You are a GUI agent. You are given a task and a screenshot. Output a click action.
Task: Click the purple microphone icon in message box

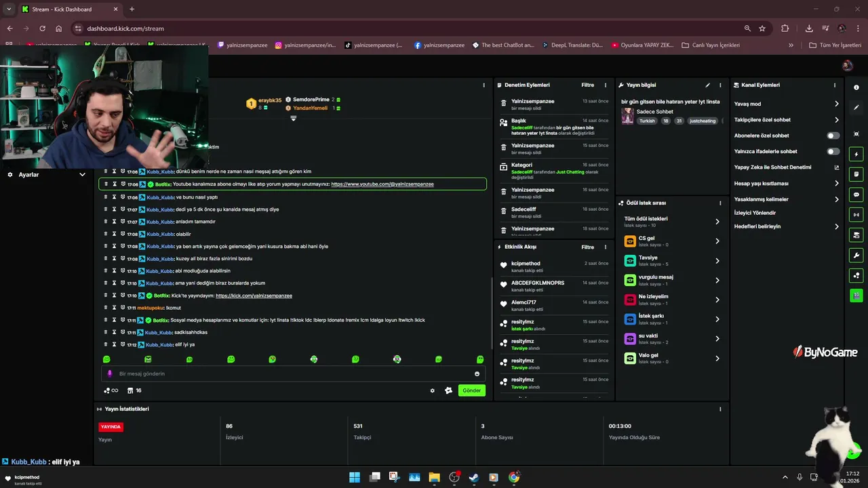click(110, 373)
